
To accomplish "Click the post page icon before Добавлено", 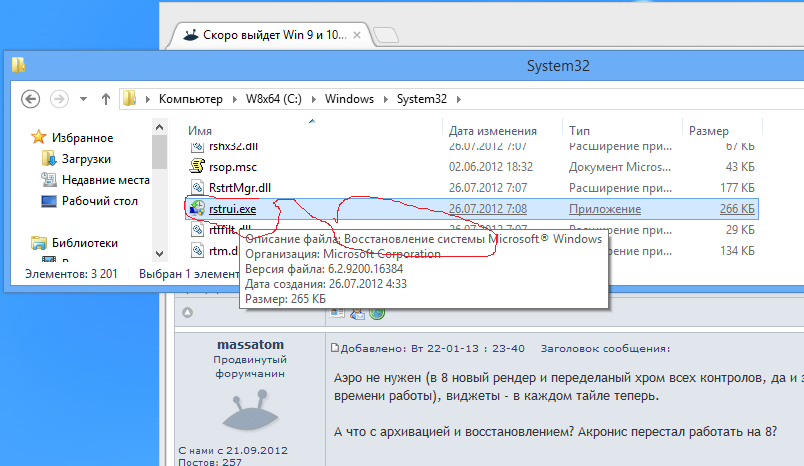I will coord(335,348).
